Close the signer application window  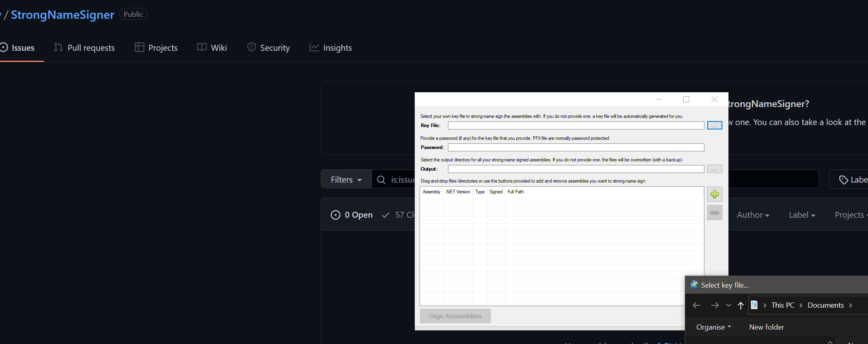click(714, 99)
